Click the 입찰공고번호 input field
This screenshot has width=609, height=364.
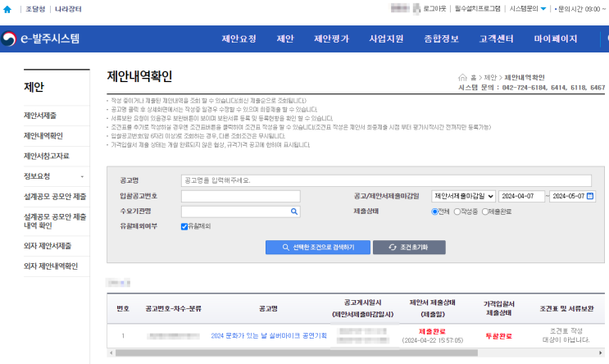(x=240, y=196)
